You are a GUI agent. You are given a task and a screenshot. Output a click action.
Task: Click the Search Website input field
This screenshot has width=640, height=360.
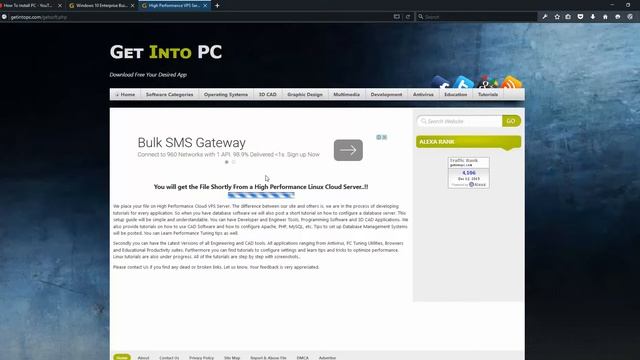(x=460, y=121)
